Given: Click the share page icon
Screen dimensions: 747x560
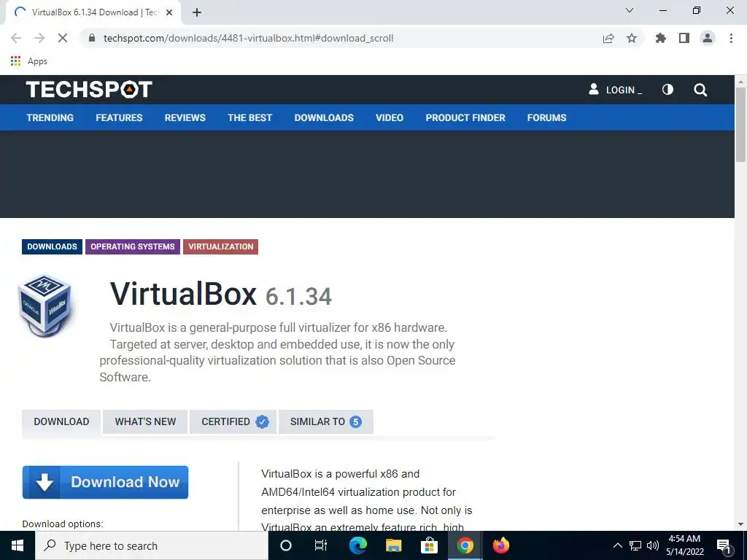Looking at the screenshot, I should click(608, 38).
